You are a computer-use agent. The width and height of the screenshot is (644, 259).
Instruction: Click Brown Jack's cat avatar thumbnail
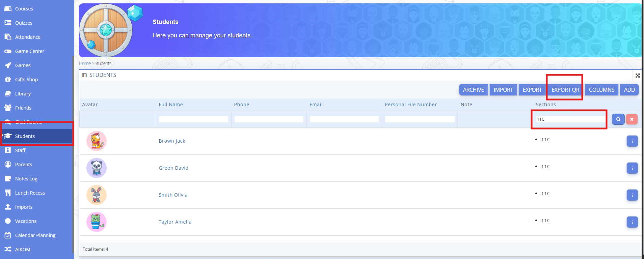[97, 141]
